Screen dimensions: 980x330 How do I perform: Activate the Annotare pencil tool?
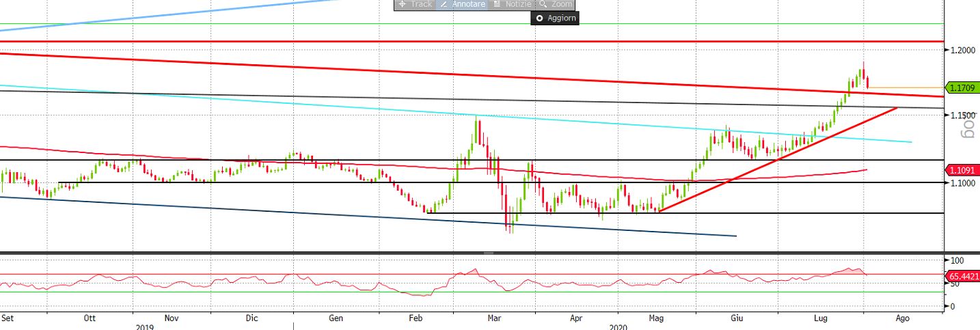coord(463,4)
